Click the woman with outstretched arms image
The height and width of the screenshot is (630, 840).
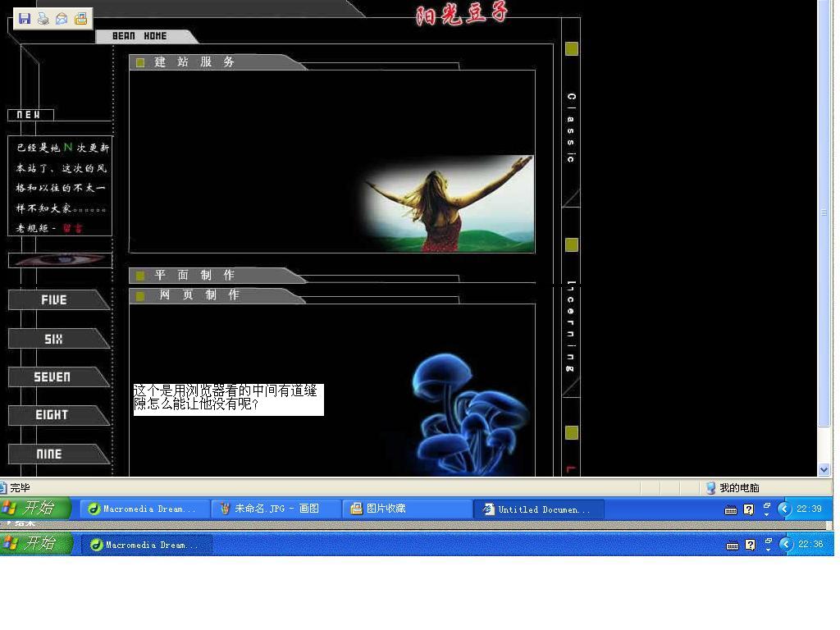point(450,203)
